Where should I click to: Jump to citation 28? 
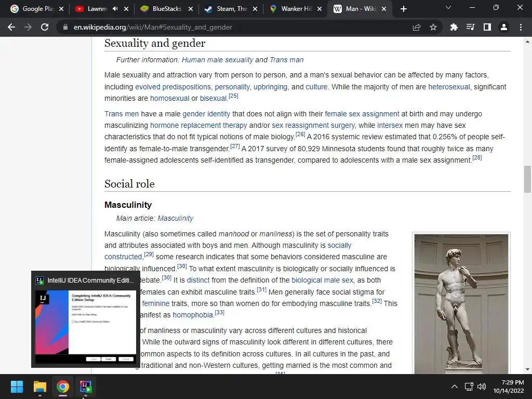tap(477, 157)
